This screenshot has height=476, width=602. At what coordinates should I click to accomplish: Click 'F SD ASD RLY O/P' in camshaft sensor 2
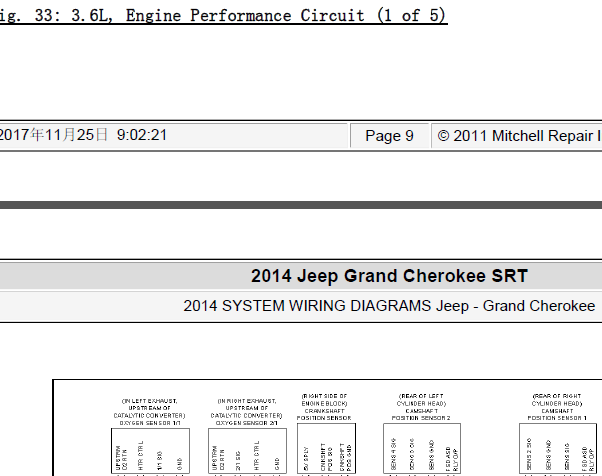click(x=452, y=459)
